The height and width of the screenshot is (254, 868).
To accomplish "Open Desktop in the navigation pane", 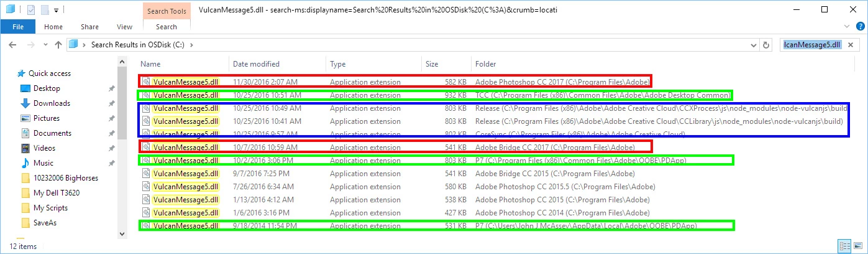I will [x=47, y=88].
